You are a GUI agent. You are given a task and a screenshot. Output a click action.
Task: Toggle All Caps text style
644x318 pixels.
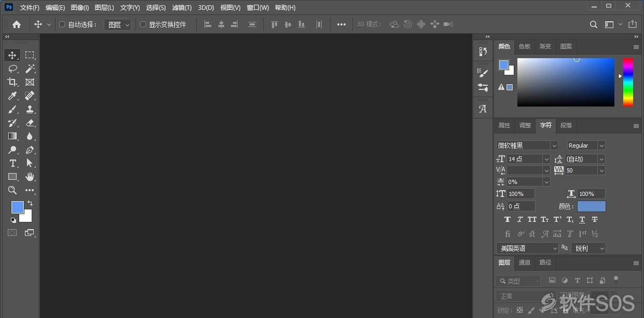click(532, 220)
